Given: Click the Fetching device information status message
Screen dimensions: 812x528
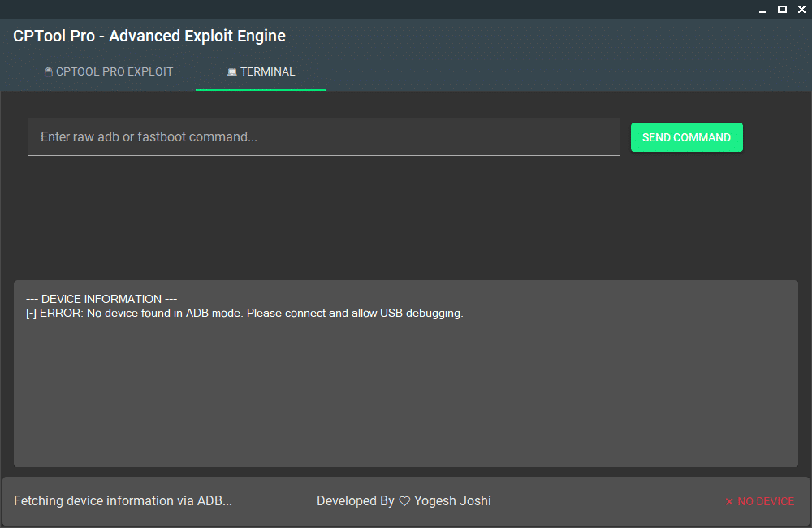Looking at the screenshot, I should click(x=123, y=501).
